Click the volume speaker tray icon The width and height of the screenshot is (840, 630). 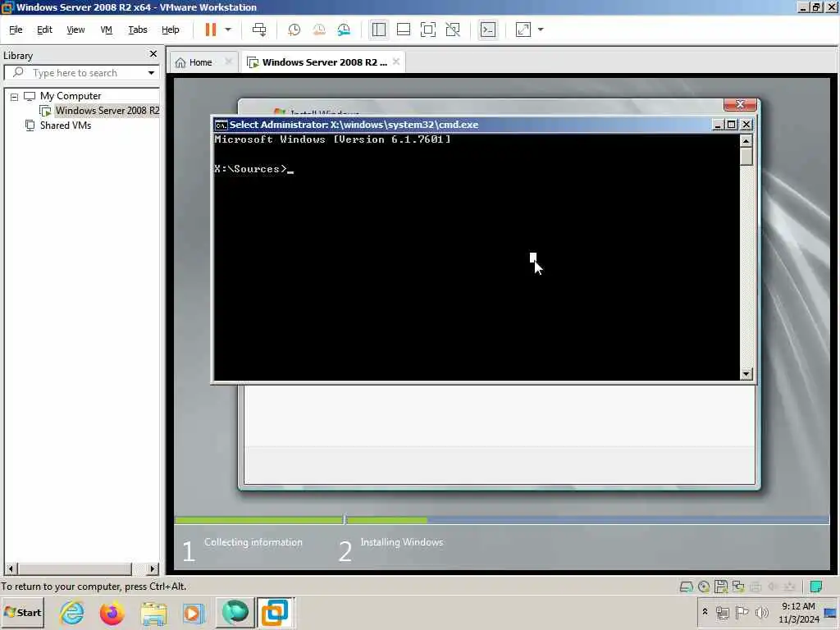pyautogui.click(x=761, y=612)
